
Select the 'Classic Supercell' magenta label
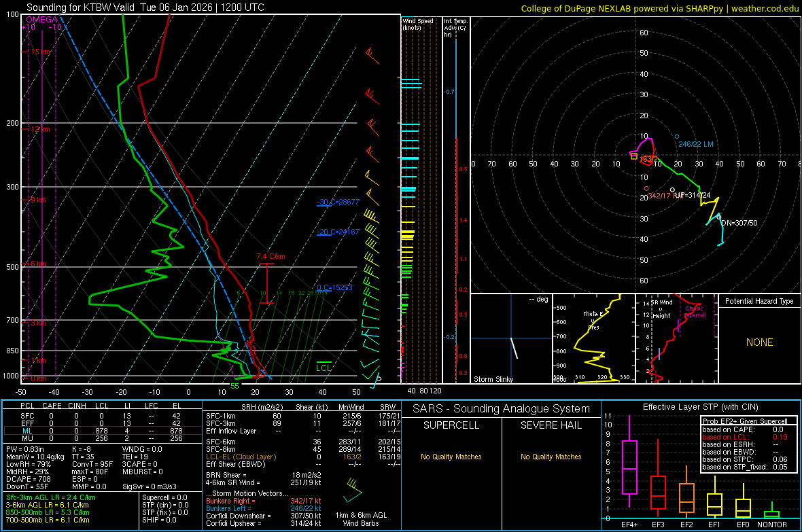coord(695,312)
